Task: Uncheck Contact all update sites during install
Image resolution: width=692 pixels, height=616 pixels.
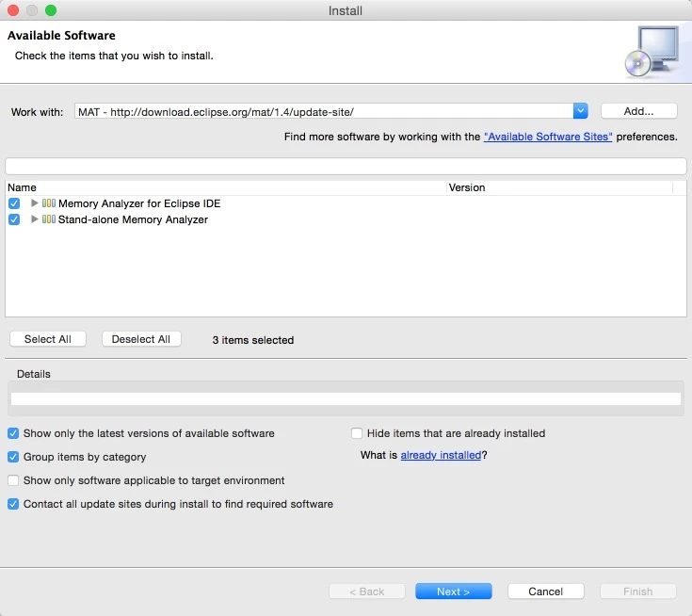Action: (x=13, y=504)
